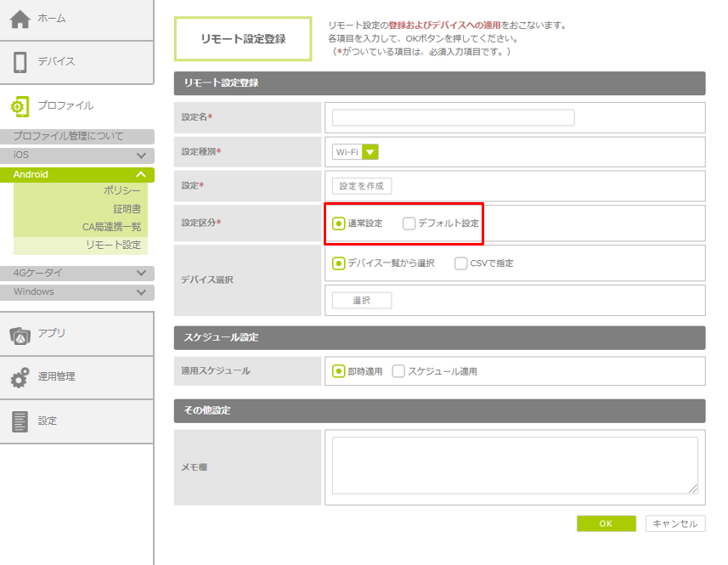728x565 pixels.
Task: Collapse the Android section in sidebar
Action: [x=141, y=175]
